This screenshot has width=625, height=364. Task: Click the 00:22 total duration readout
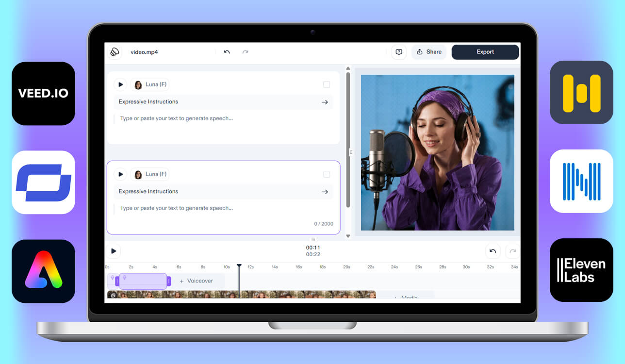click(313, 254)
